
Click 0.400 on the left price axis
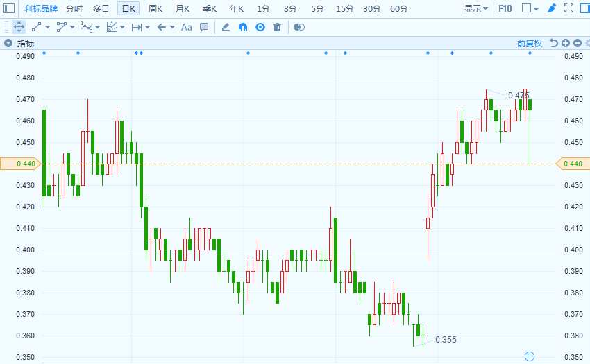point(25,250)
